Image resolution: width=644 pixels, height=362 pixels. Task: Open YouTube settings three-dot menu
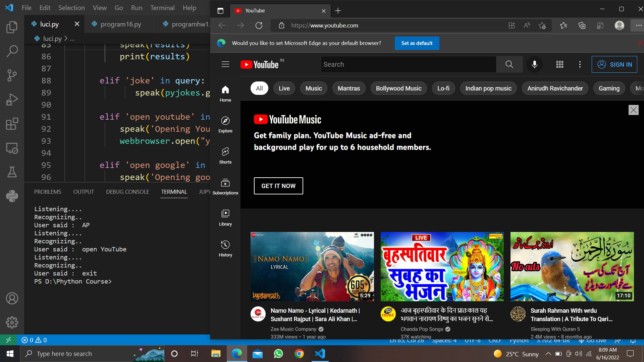coord(580,64)
